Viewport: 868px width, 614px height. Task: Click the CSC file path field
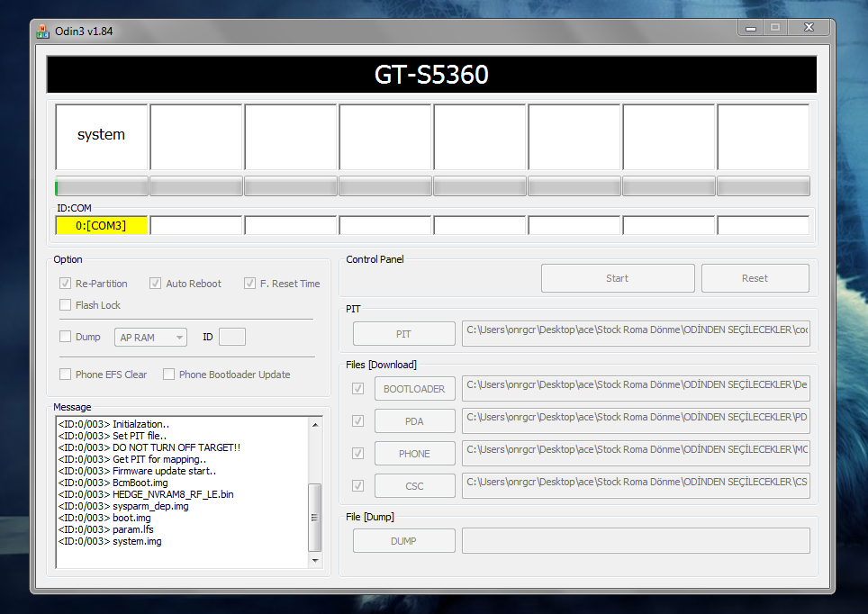pyautogui.click(x=636, y=485)
